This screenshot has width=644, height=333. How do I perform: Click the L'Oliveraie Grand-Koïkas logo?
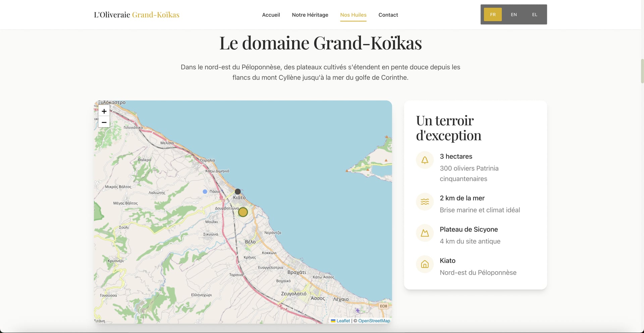(137, 14)
